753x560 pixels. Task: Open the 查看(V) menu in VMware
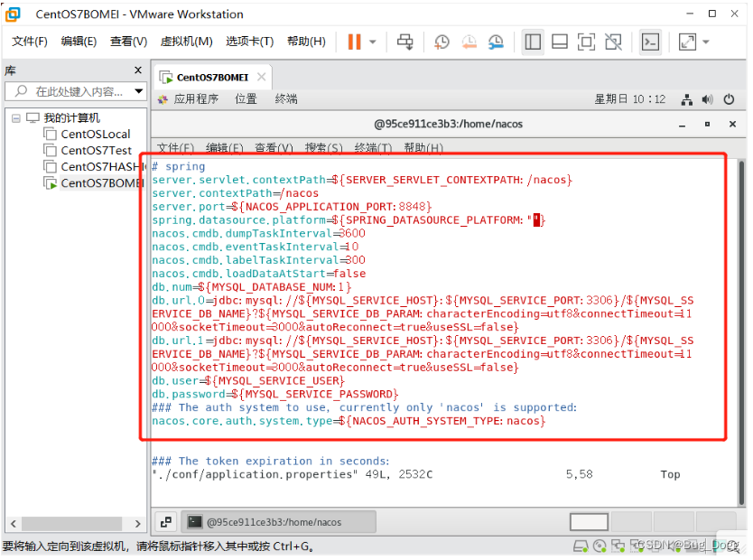128,42
